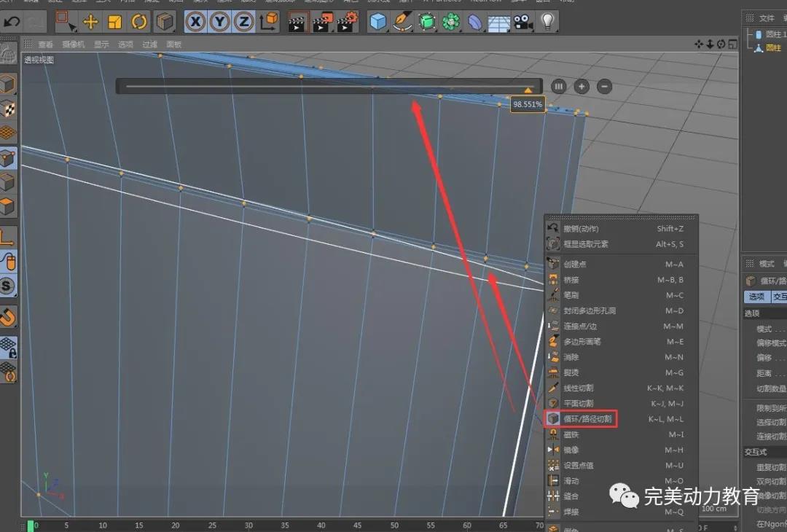787x532 pixels.
Task: Select the Move tool
Action: pyautogui.click(x=90, y=21)
